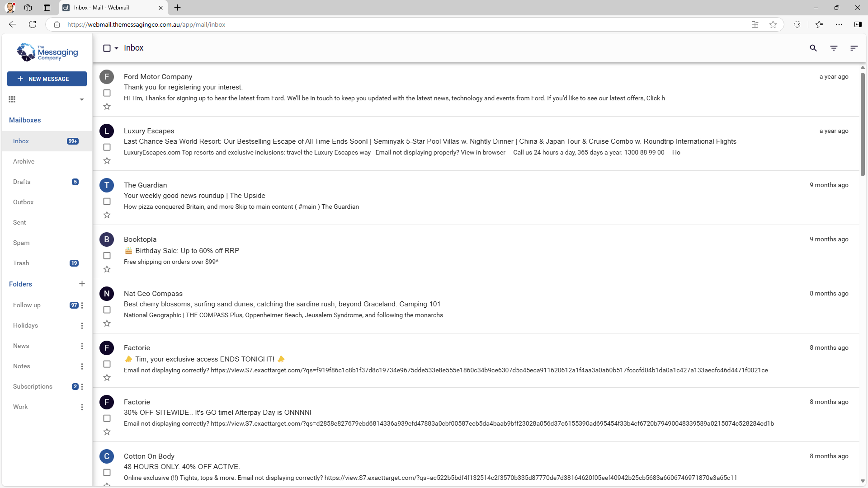
Task: Open News folder options menu
Action: (82, 346)
